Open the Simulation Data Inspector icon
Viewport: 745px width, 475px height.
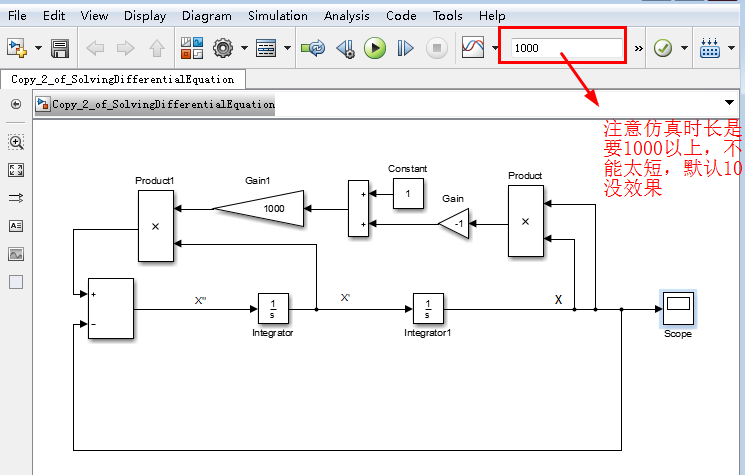point(473,48)
